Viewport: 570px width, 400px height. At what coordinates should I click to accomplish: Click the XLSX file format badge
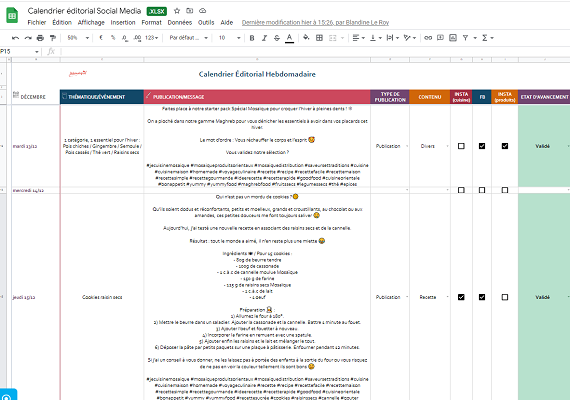[x=157, y=11]
